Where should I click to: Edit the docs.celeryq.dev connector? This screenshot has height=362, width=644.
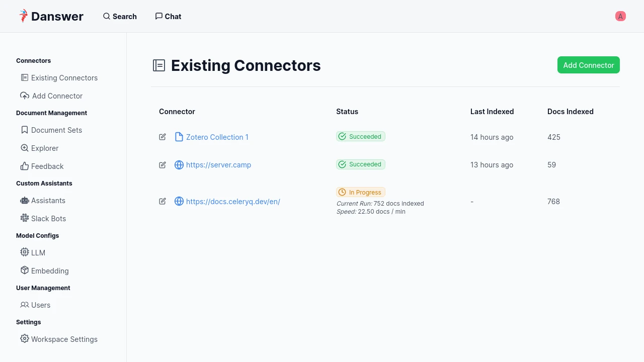[x=163, y=201]
